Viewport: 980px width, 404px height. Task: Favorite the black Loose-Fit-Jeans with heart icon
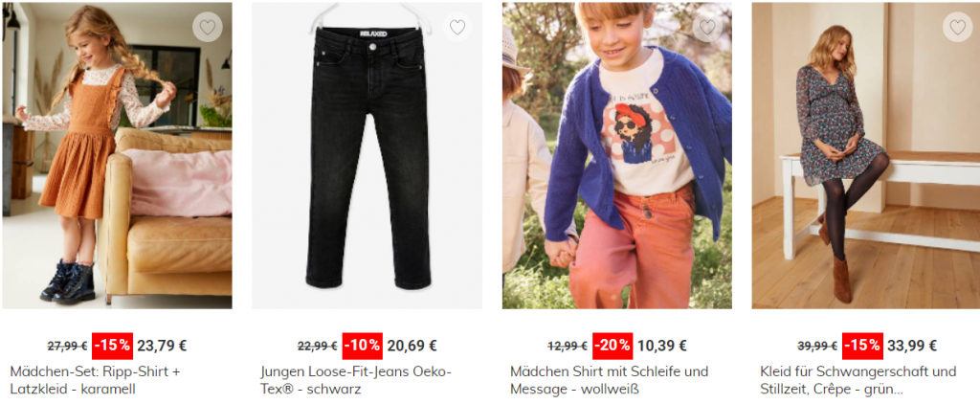457,27
